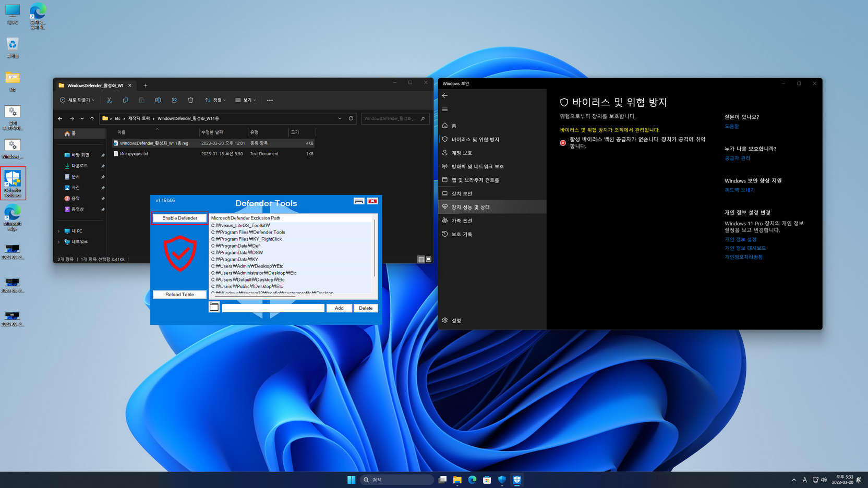868x488 pixels.
Task: Click the Share icon in File Explorer toolbar
Action: click(x=174, y=100)
